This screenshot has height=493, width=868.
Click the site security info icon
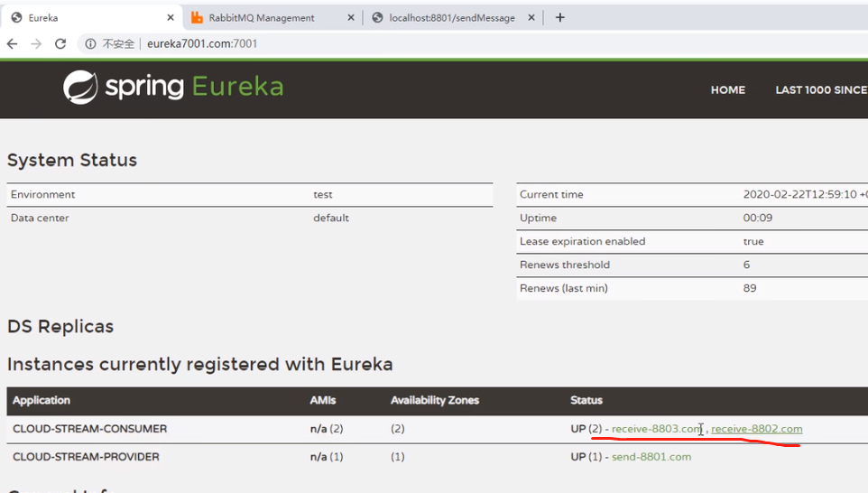tap(90, 43)
